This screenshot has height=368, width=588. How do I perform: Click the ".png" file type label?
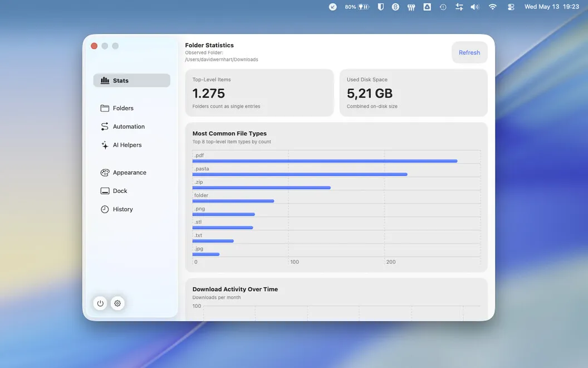199,209
